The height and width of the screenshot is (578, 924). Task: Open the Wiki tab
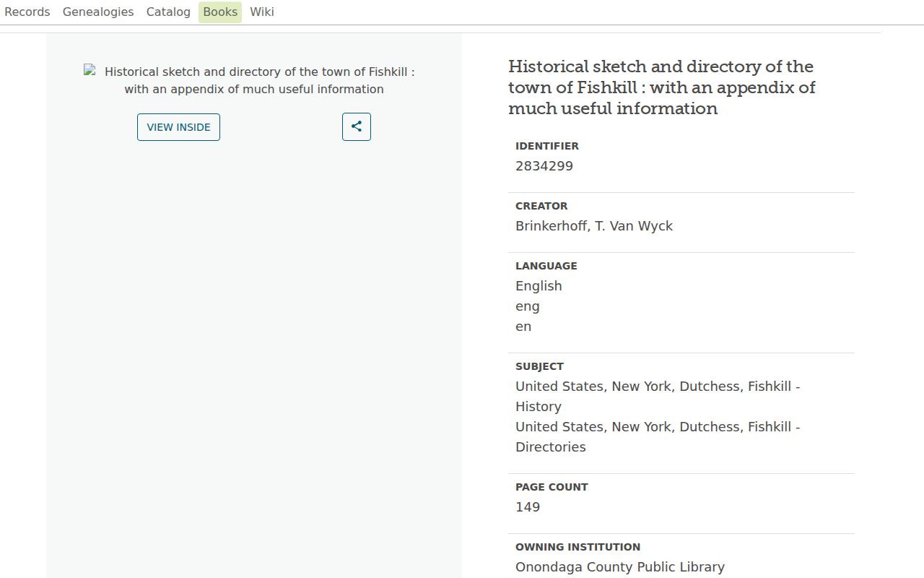(x=262, y=12)
